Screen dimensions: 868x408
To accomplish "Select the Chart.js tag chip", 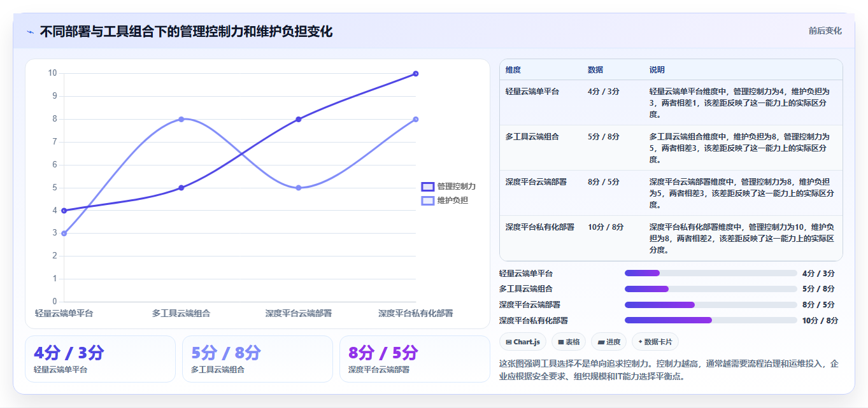I will 523,342.
